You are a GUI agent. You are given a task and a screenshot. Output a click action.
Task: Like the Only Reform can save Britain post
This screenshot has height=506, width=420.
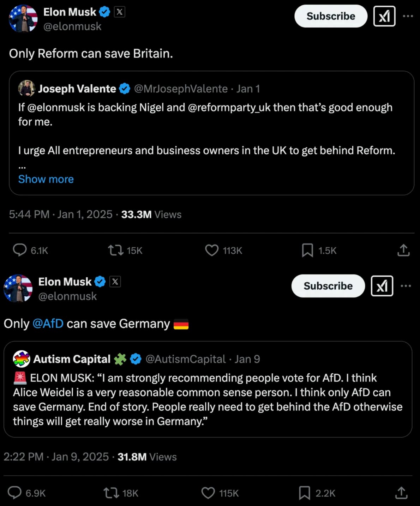coord(212,251)
